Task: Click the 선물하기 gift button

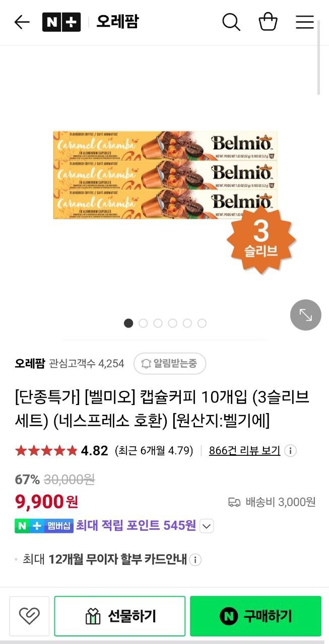Action: coord(120,616)
